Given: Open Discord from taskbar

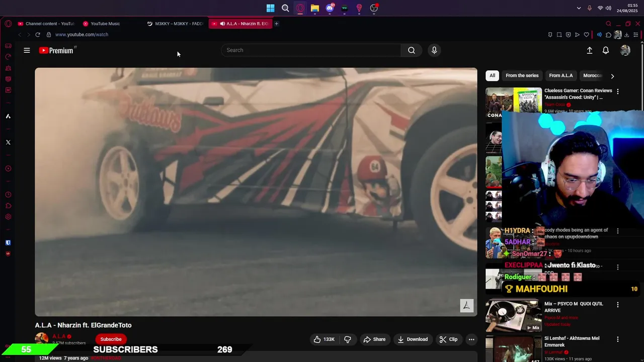Looking at the screenshot, I should [x=330, y=8].
